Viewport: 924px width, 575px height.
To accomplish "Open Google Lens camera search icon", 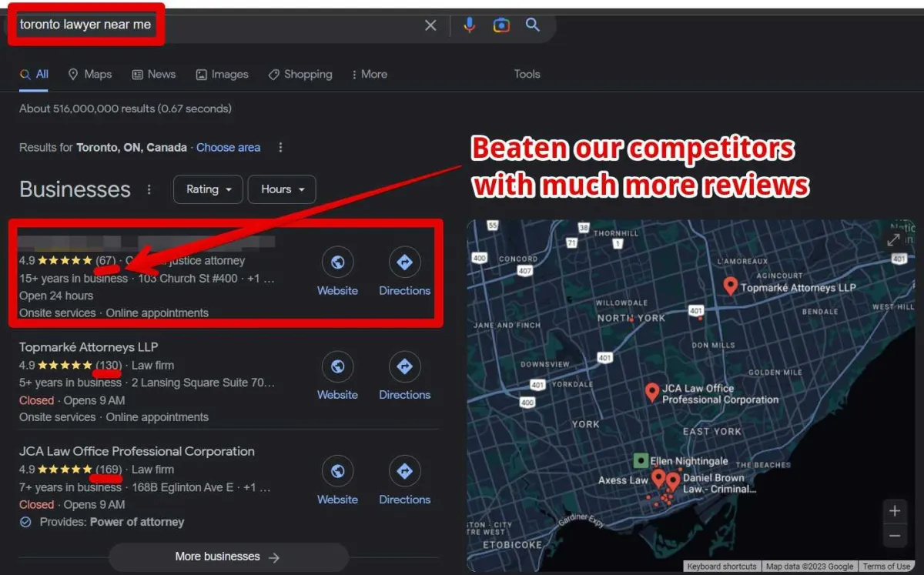I will (501, 25).
